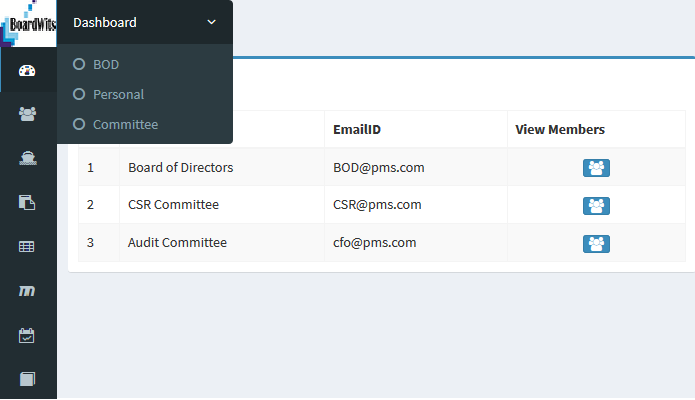Click the Audit Committee row name
The width and height of the screenshot is (695, 400).
click(x=177, y=242)
